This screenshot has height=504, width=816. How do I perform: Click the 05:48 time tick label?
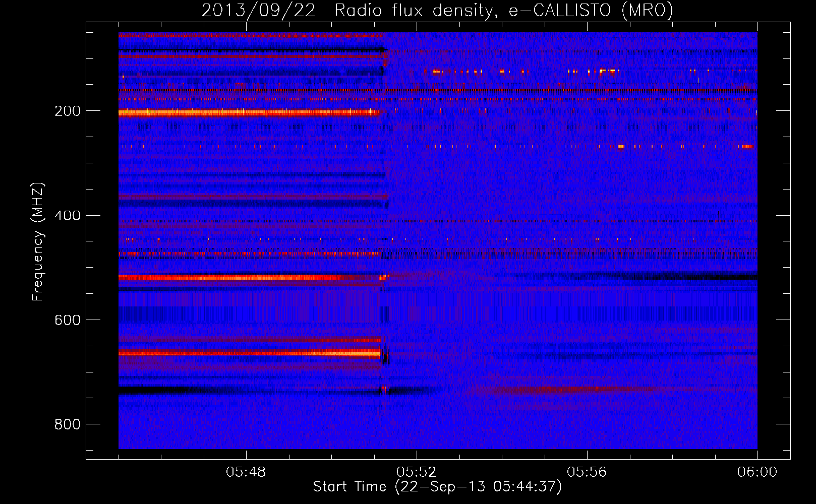pos(246,472)
